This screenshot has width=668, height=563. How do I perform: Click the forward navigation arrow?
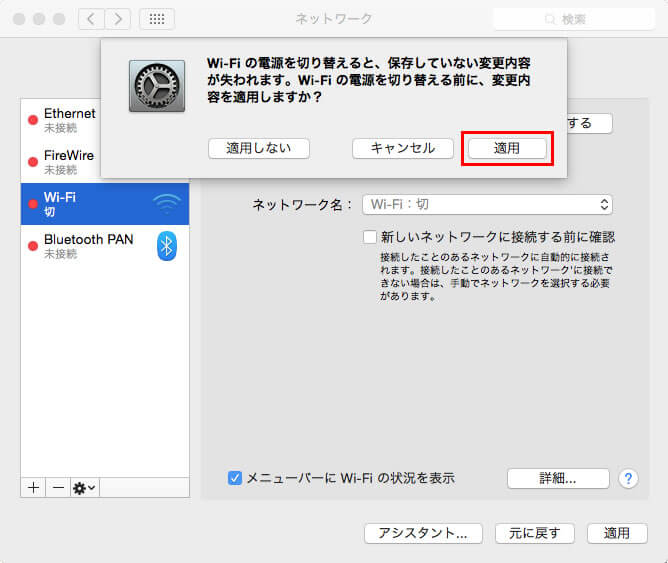(118, 19)
